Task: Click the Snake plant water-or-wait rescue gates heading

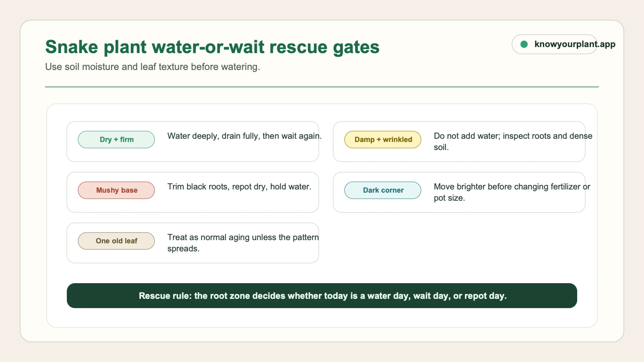Action: 212,47
